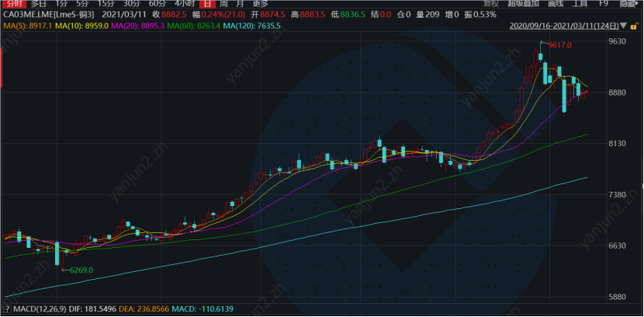This screenshot has height=317, width=644.
Task: Click the 9630 price axis label
Action: click(x=618, y=41)
